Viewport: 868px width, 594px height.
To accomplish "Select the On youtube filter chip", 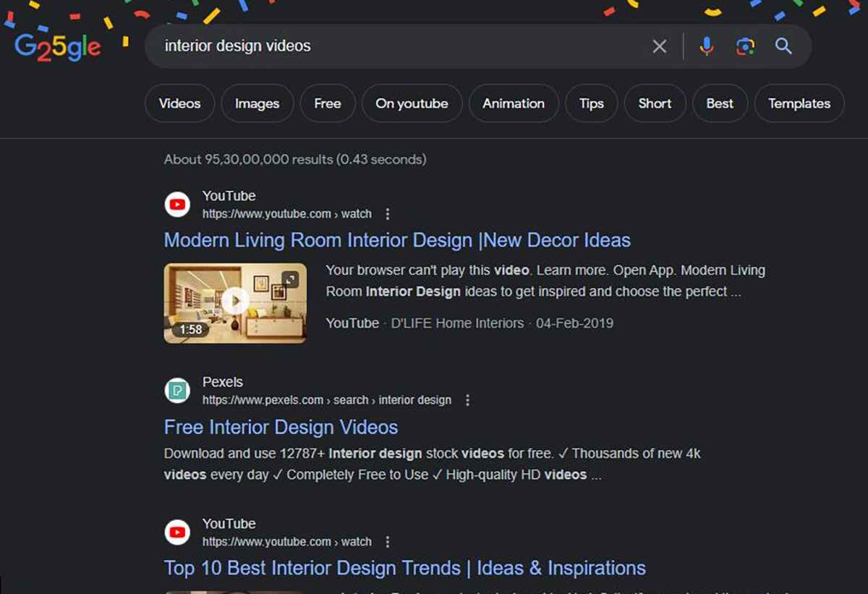I will (x=412, y=103).
